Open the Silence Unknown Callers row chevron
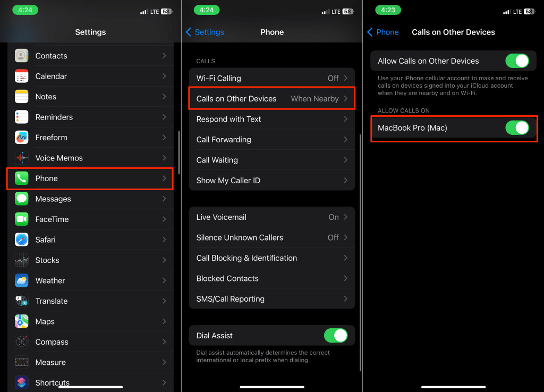This screenshot has height=392, width=544. pyautogui.click(x=345, y=237)
